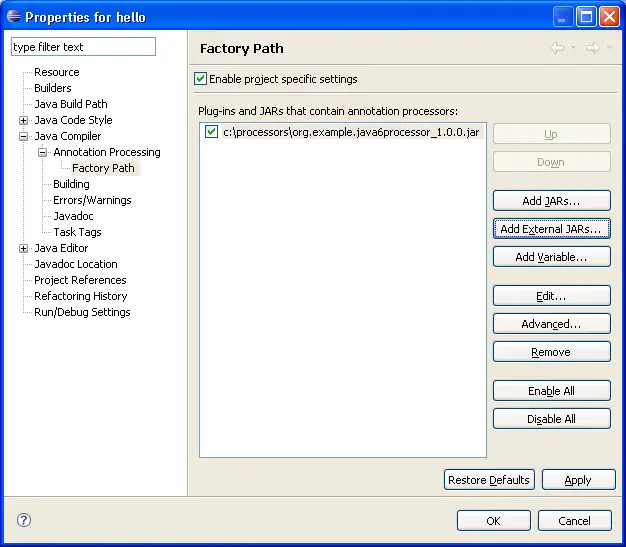Click the Advanced button

click(x=551, y=324)
